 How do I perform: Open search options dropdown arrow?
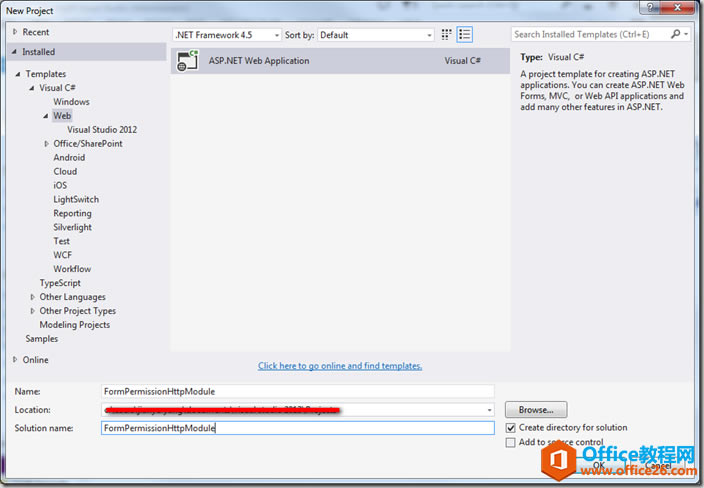click(x=686, y=34)
